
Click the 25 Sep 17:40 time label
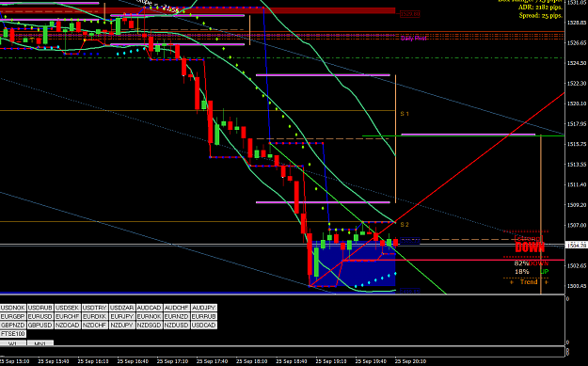click(213, 361)
